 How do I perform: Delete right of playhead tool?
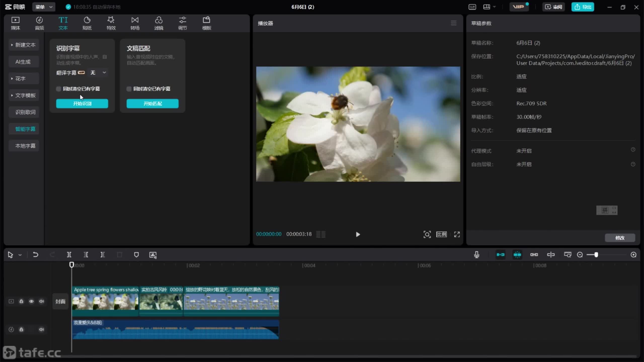pyautogui.click(x=102, y=255)
